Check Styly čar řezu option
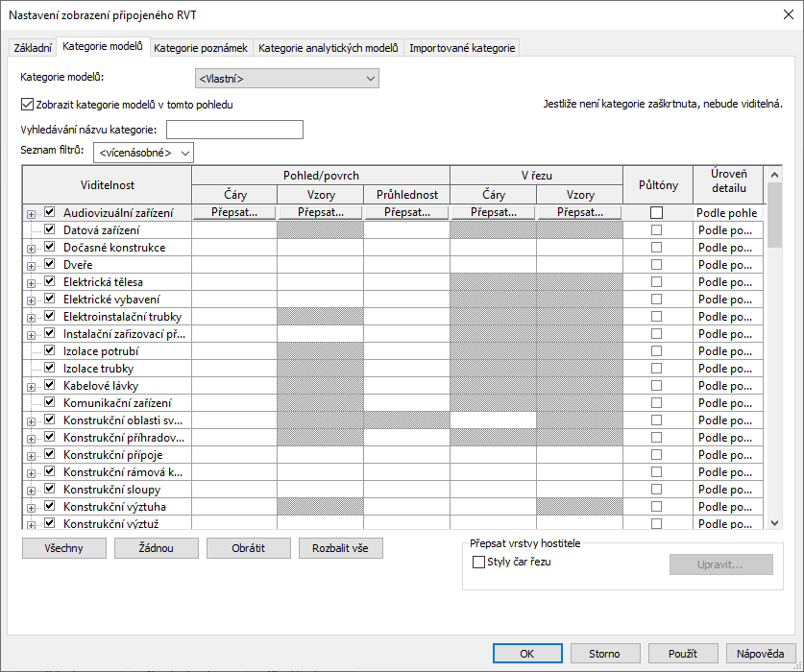Viewport: 804px width, 672px height. coord(479,563)
